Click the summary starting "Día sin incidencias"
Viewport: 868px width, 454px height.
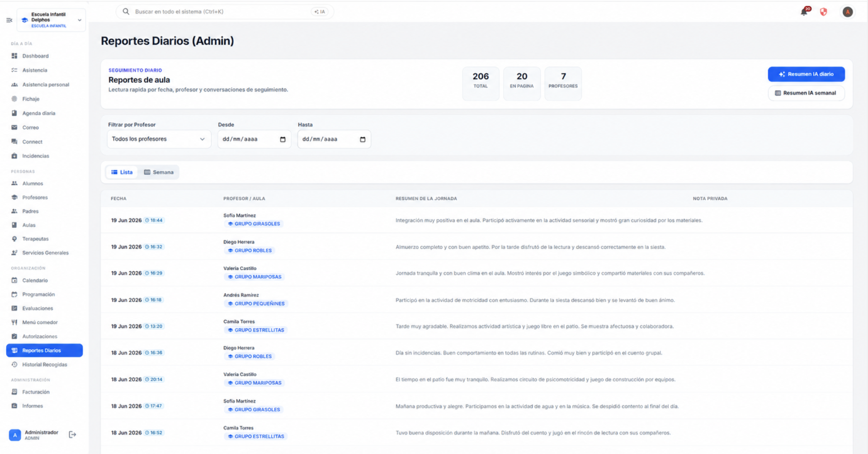point(529,353)
